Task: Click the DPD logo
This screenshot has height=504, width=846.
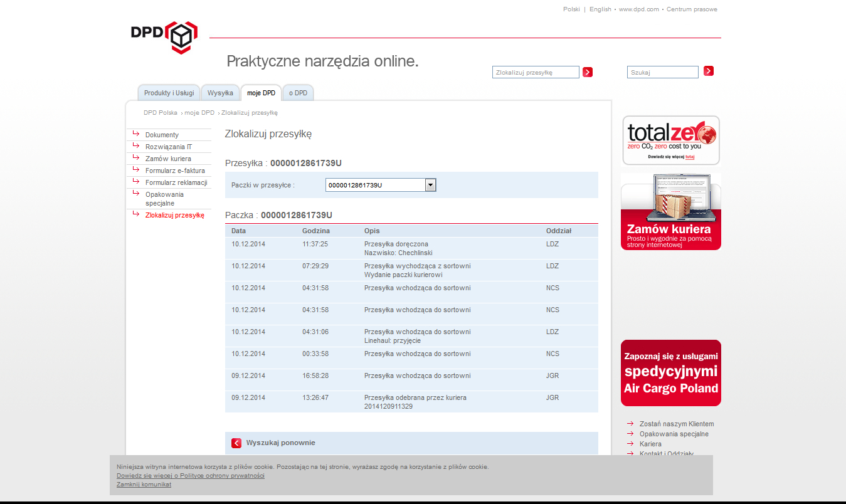Action: [164, 37]
